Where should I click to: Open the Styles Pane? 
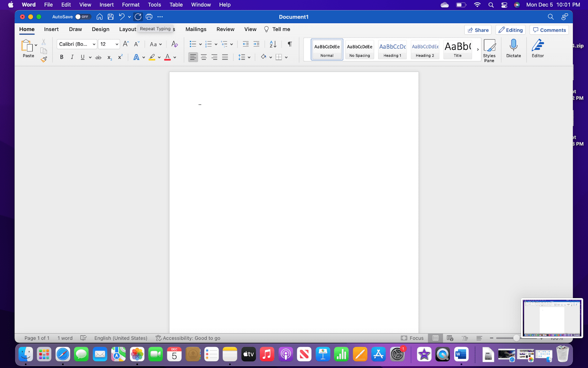(x=489, y=50)
